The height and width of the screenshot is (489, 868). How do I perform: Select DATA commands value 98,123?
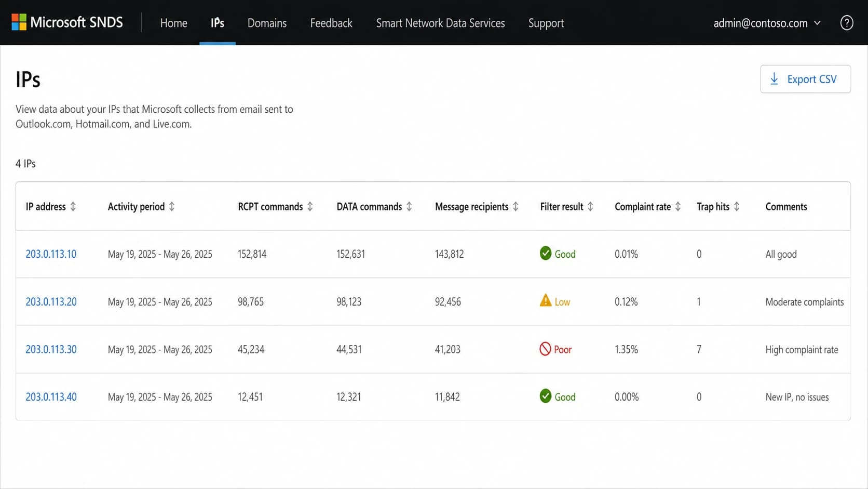(349, 302)
